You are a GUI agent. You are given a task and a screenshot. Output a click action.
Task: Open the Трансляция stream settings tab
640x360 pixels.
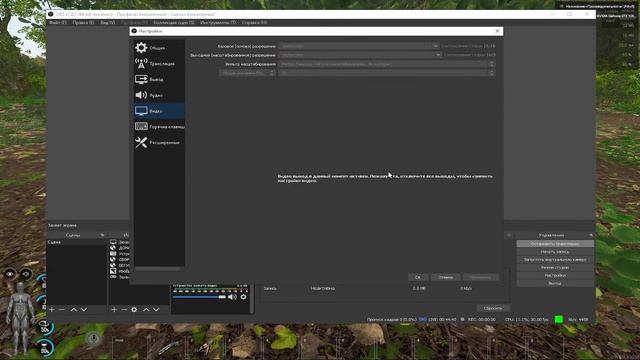tap(159, 64)
